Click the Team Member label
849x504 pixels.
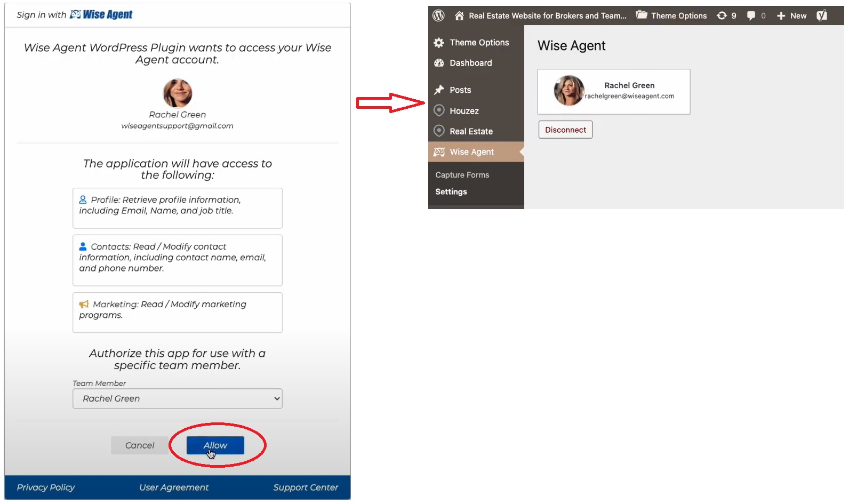pyautogui.click(x=99, y=383)
